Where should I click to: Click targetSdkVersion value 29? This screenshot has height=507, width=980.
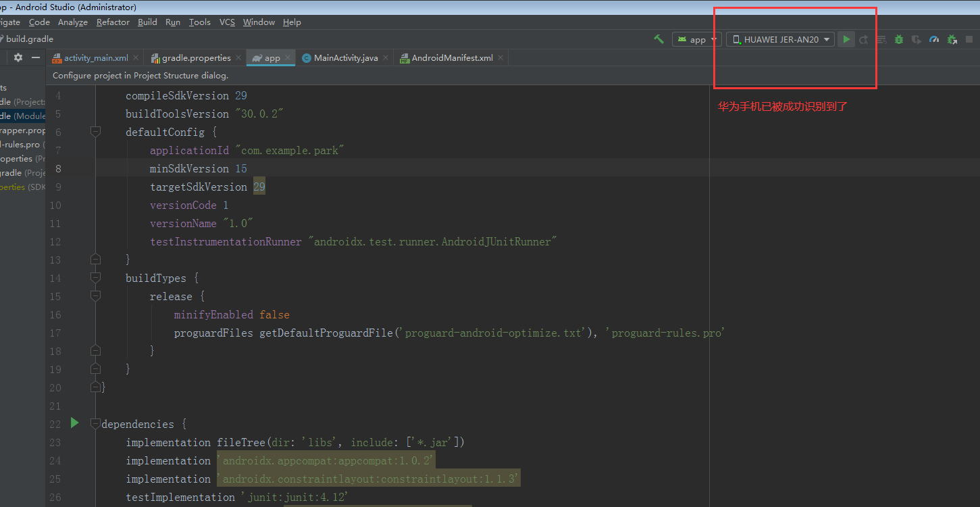point(259,187)
